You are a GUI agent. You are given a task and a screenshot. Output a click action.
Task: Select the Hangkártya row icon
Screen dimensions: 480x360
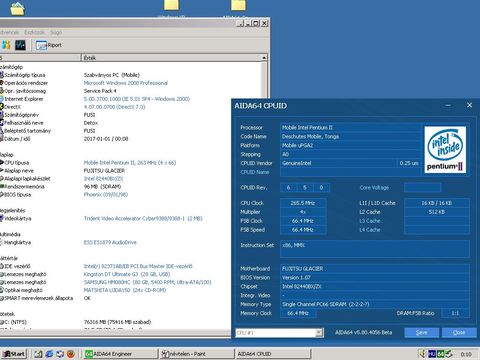(1, 242)
